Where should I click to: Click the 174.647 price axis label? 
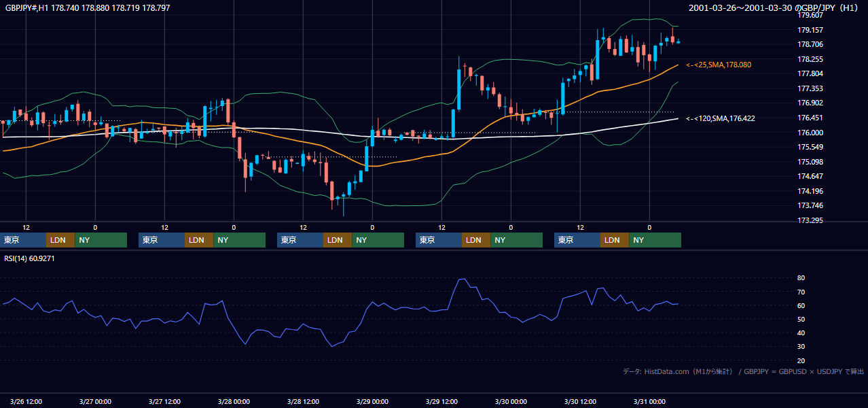tap(810, 176)
